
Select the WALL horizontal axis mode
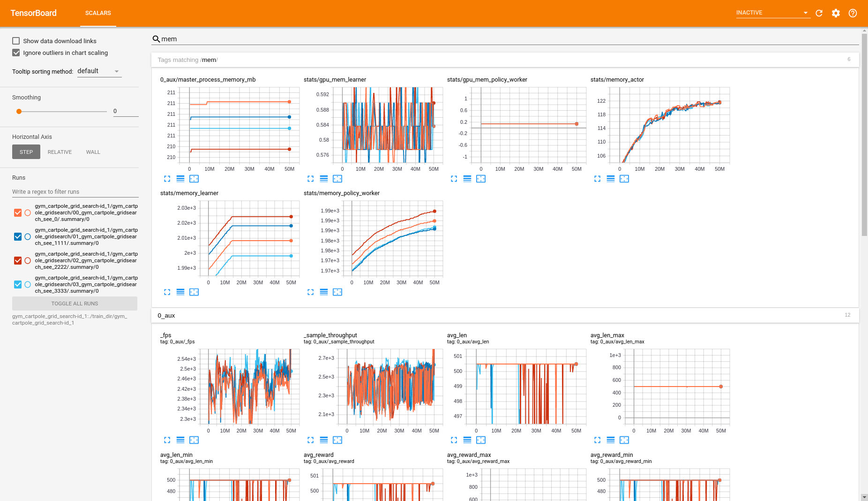[93, 152]
